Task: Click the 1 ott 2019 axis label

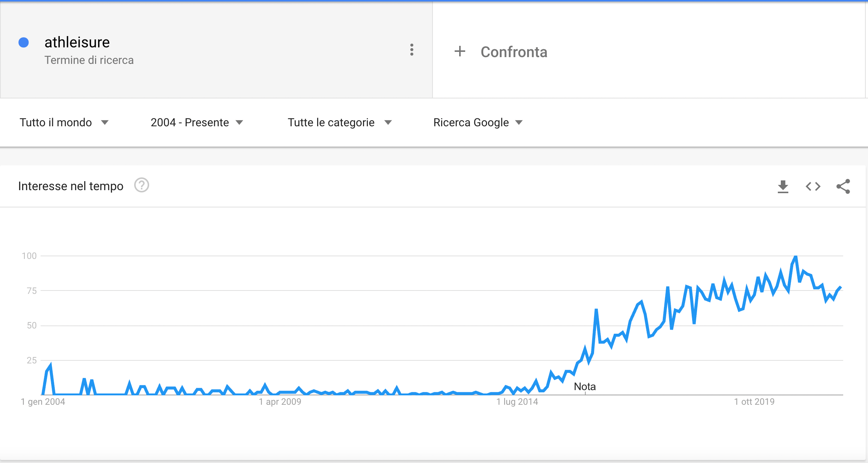Action: pyautogui.click(x=754, y=402)
